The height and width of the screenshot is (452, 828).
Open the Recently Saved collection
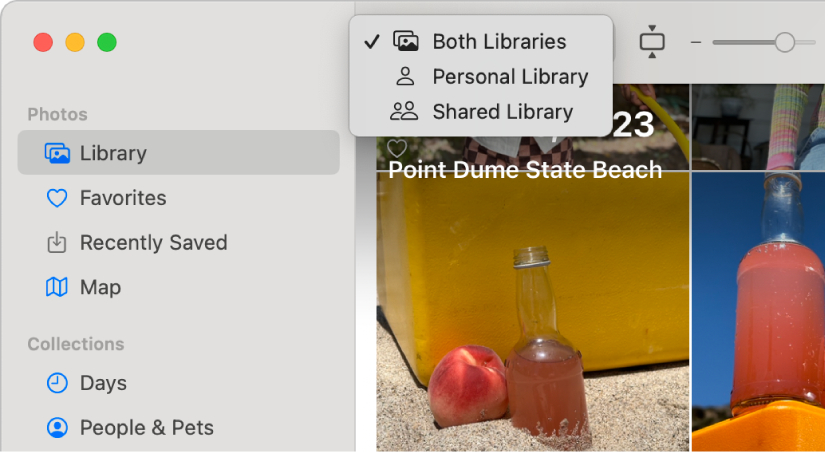(153, 243)
